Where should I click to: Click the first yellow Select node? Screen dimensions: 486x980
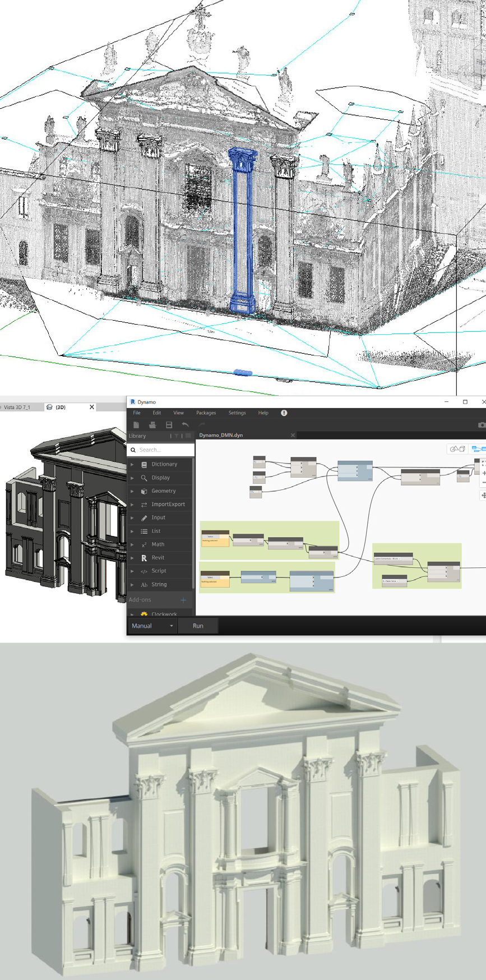(215, 538)
